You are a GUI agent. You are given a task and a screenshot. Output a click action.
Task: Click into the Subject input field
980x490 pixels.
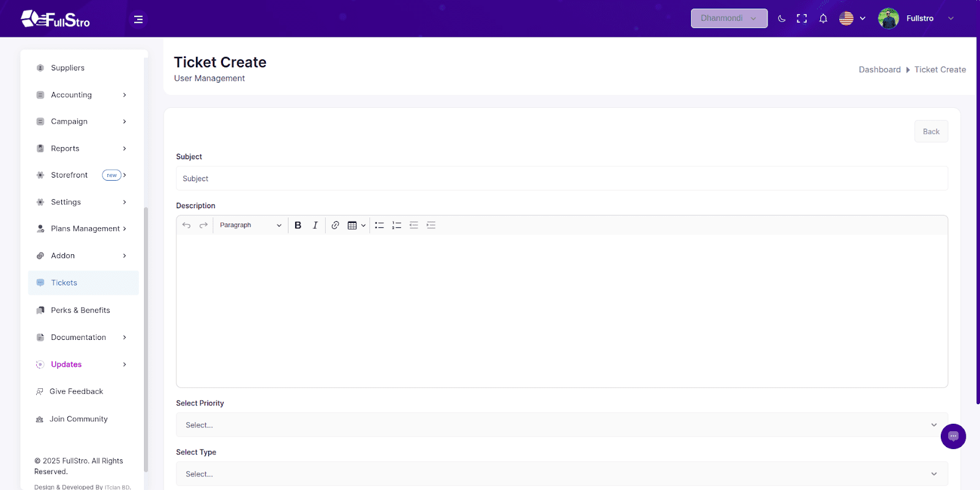(562, 178)
